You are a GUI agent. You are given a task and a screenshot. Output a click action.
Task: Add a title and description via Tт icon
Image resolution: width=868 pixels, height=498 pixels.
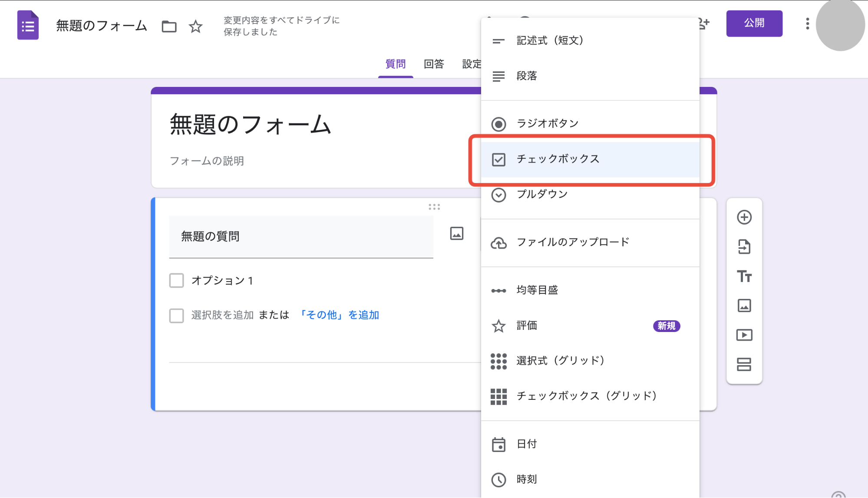(744, 276)
